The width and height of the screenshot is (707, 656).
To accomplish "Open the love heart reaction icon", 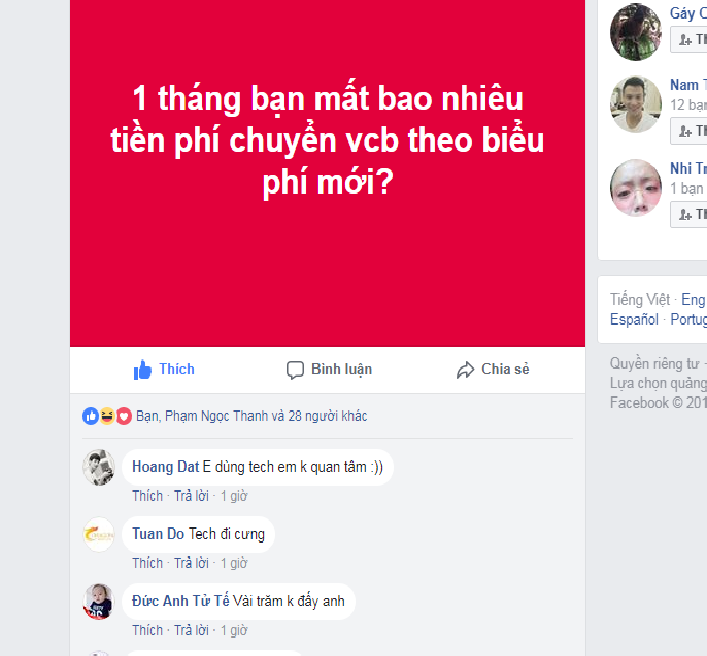I will click(x=124, y=416).
